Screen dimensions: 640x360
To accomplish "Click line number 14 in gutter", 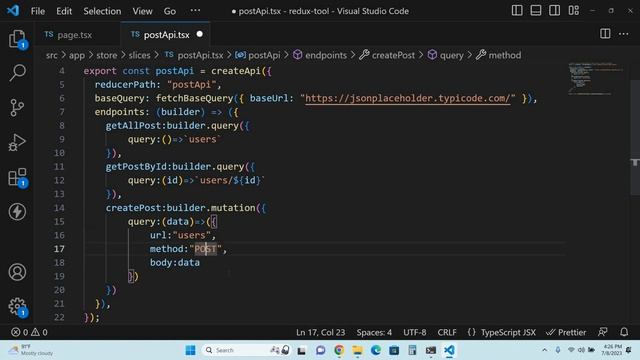I will tap(59, 208).
